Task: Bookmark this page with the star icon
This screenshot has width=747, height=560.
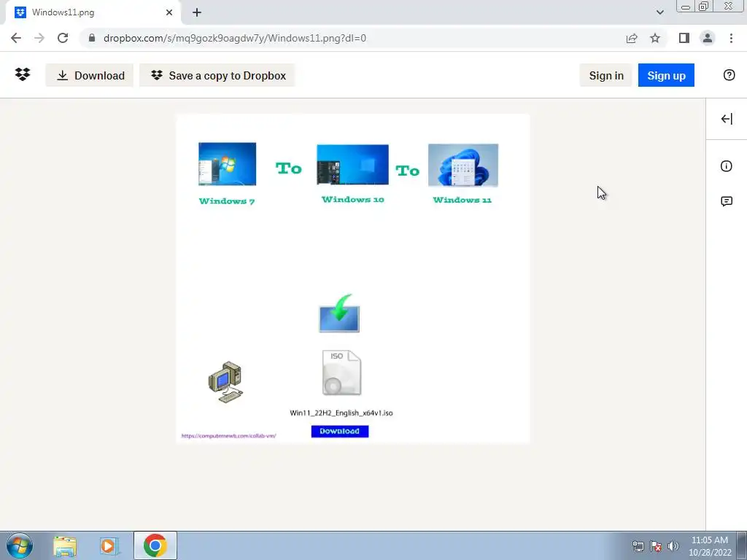Action: pyautogui.click(x=655, y=38)
